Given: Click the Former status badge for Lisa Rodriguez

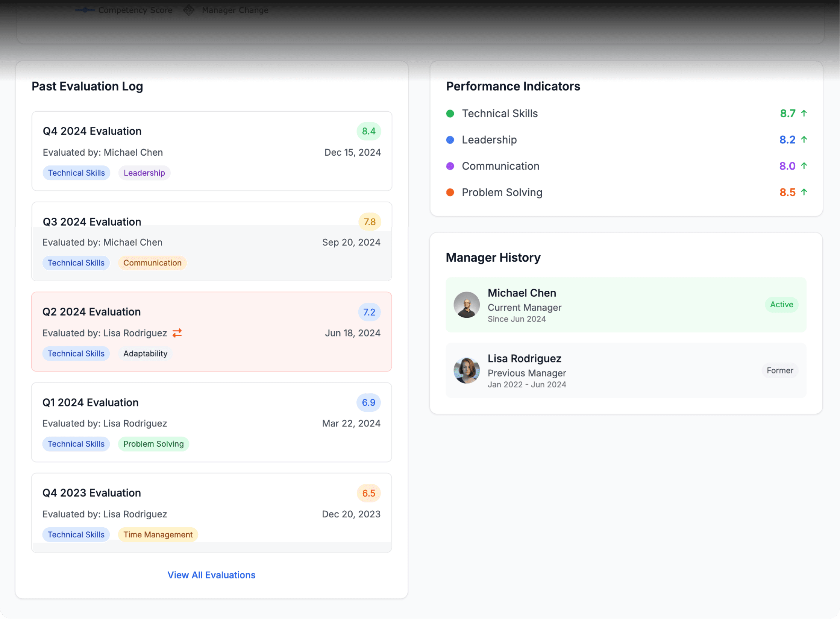Looking at the screenshot, I should (780, 370).
